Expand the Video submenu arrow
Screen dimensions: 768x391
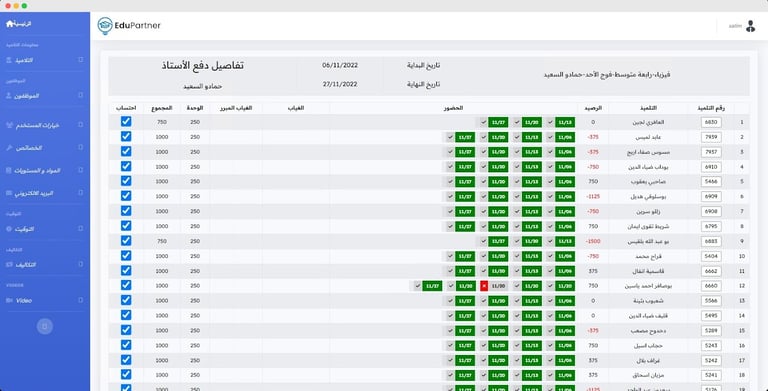click(81, 300)
